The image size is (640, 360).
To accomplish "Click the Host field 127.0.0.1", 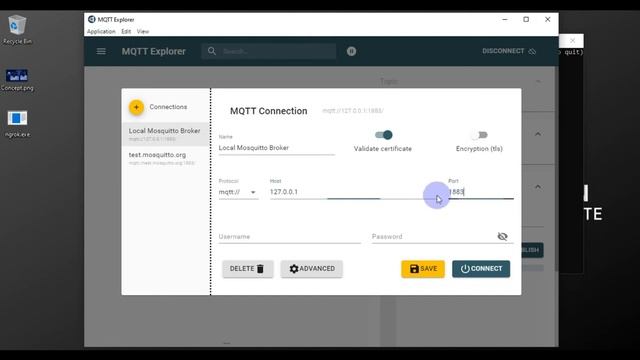I will click(354, 192).
